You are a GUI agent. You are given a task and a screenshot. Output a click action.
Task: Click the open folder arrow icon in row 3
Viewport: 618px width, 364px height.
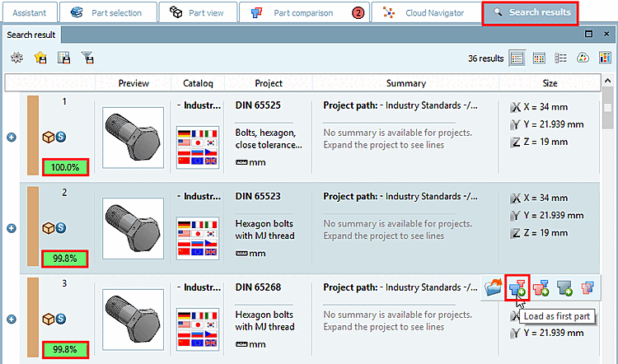(494, 287)
